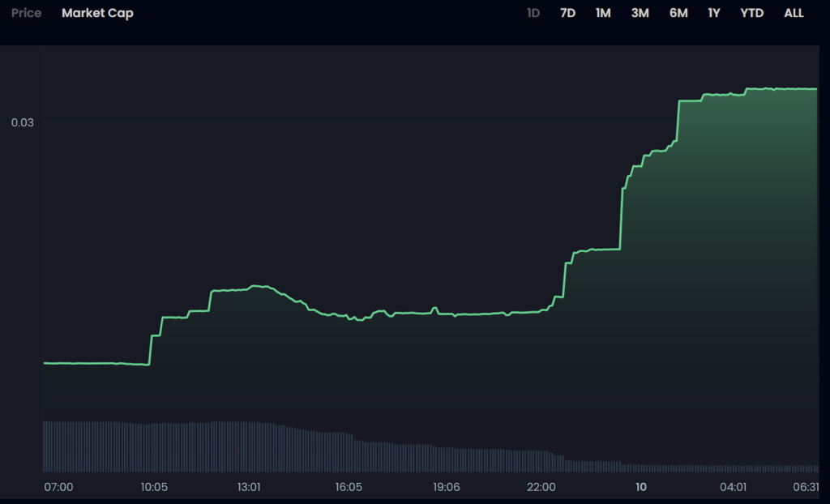Click the 06:31 time axis label
830x504 pixels.
pos(804,487)
